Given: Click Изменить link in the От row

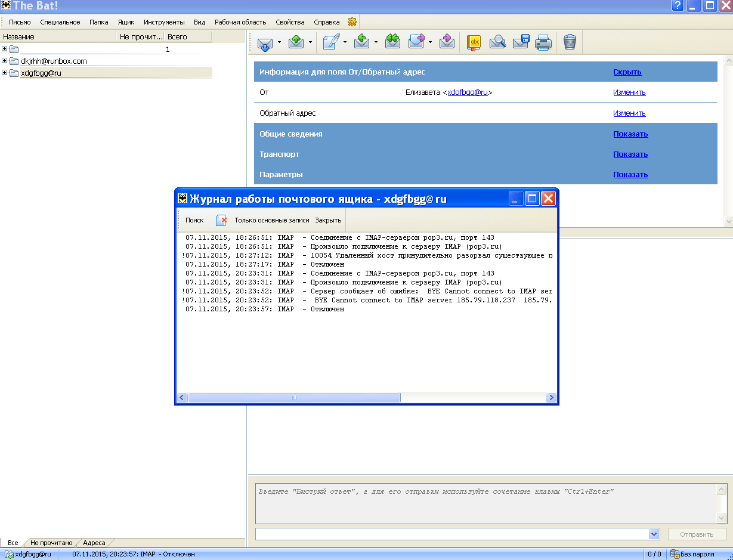Looking at the screenshot, I should click(629, 92).
